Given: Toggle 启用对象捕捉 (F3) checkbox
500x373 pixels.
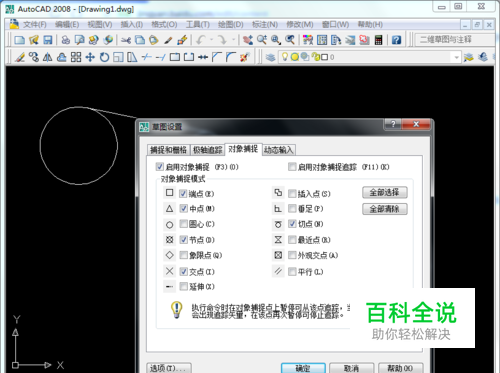Looking at the screenshot, I should 160,167.
